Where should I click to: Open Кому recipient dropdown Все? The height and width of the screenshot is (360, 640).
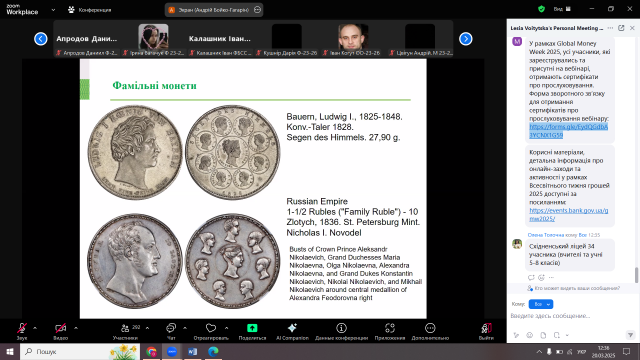[541, 304]
